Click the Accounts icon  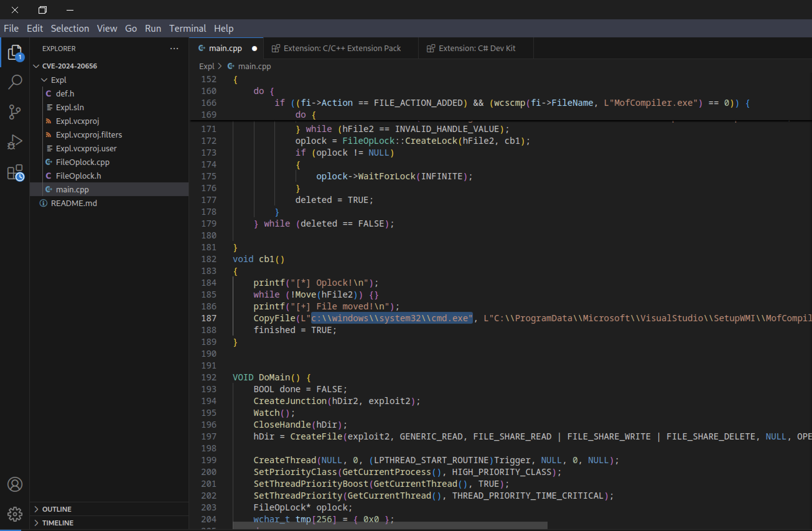(15, 484)
